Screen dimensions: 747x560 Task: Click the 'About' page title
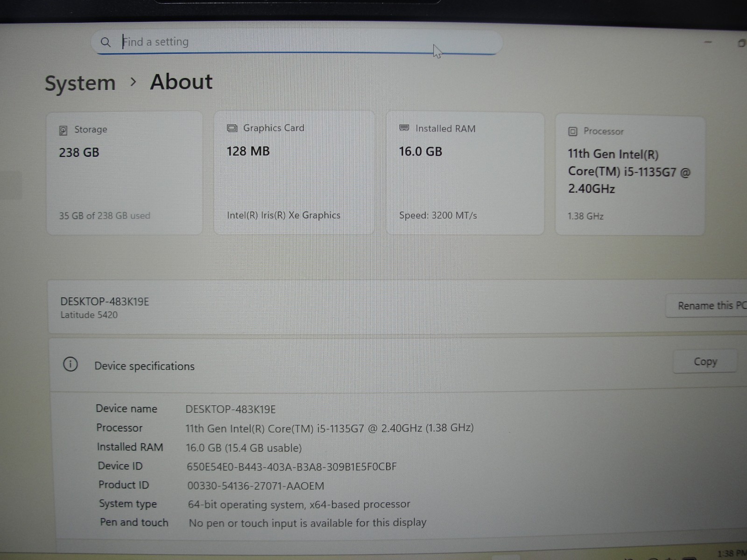click(181, 82)
